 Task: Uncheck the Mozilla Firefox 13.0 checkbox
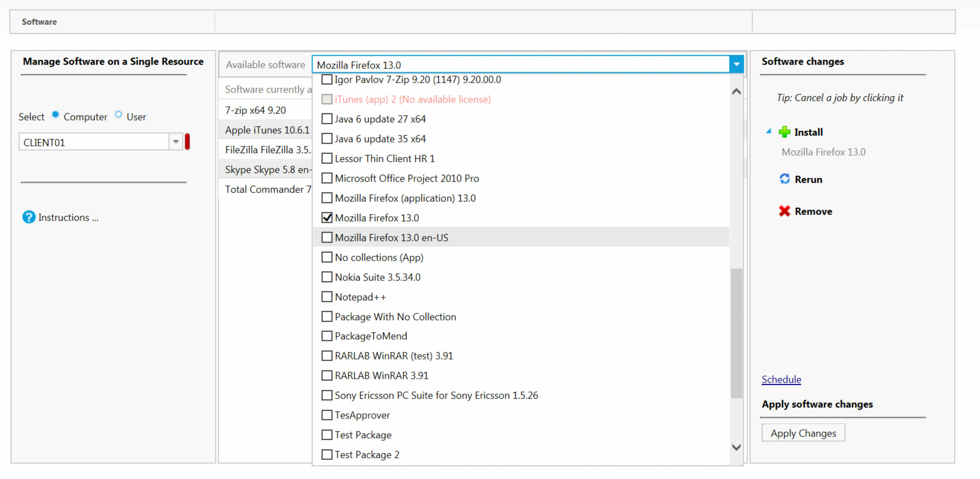coord(327,218)
